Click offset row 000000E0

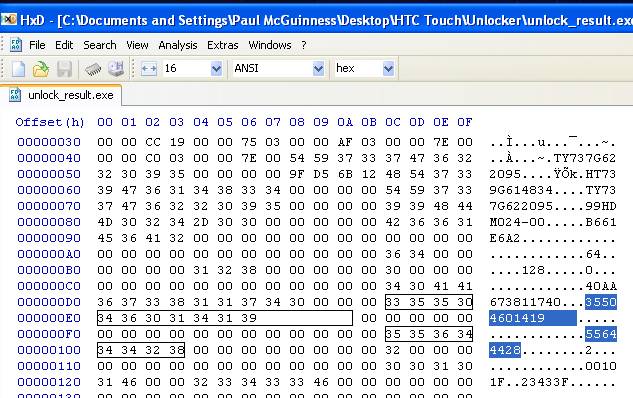[49, 318]
